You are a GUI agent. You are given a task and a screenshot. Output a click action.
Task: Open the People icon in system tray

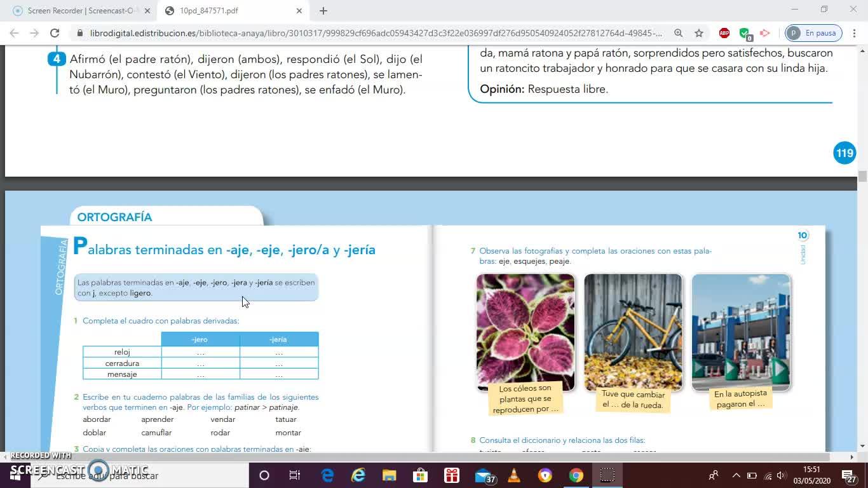click(714, 475)
